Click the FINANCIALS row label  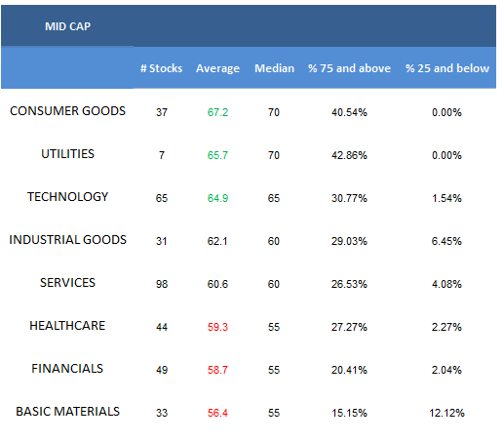(67, 369)
